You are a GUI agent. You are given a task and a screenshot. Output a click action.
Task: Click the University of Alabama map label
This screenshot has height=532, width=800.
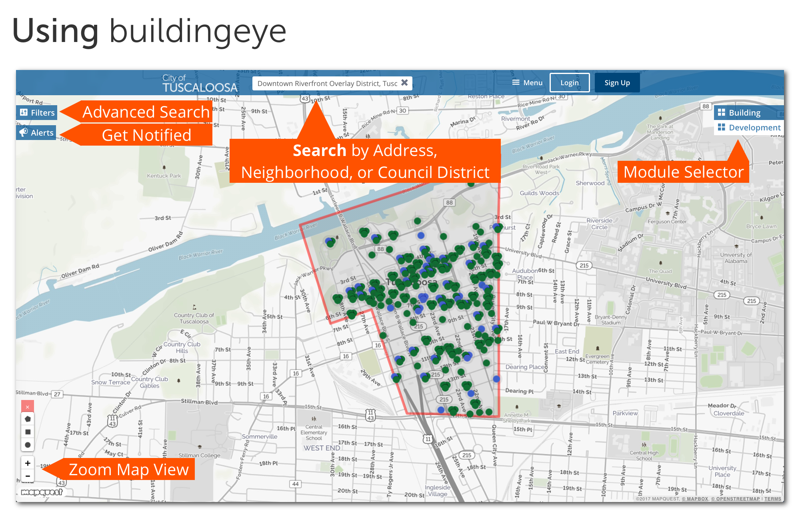click(x=736, y=258)
